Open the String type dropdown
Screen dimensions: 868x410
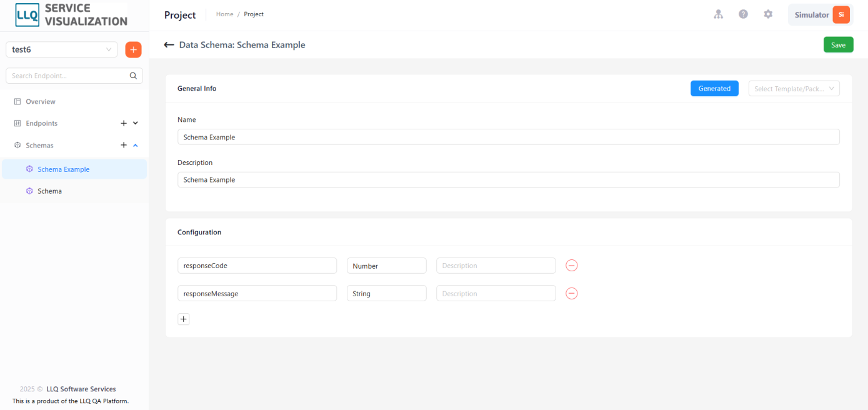pyautogui.click(x=387, y=293)
